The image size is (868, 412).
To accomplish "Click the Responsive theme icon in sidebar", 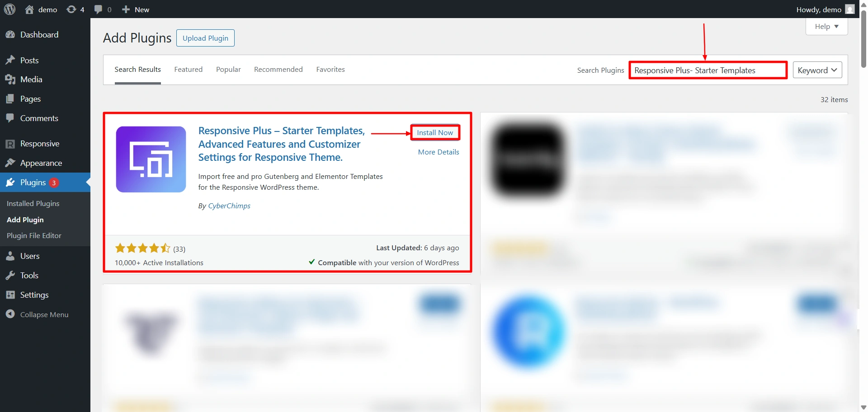I will pyautogui.click(x=10, y=144).
